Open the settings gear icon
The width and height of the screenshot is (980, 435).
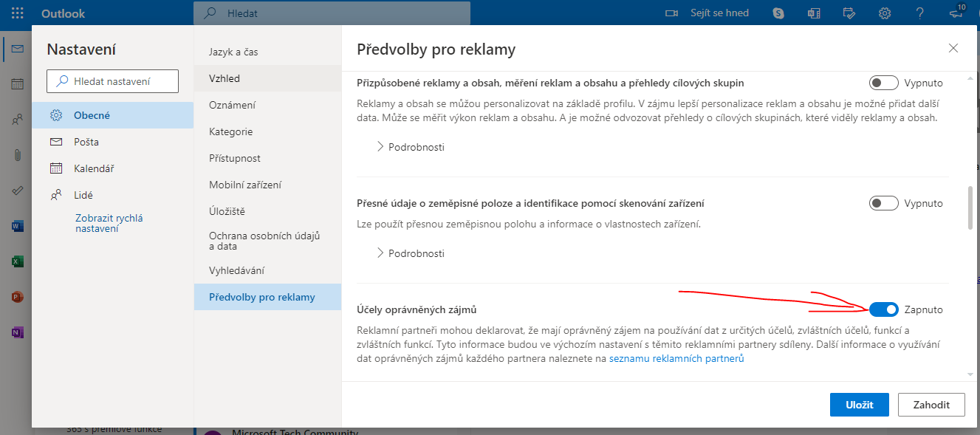click(x=884, y=13)
